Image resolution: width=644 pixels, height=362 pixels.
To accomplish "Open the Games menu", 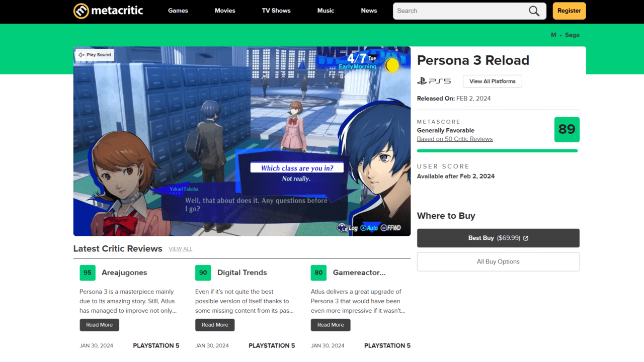I will tap(178, 11).
